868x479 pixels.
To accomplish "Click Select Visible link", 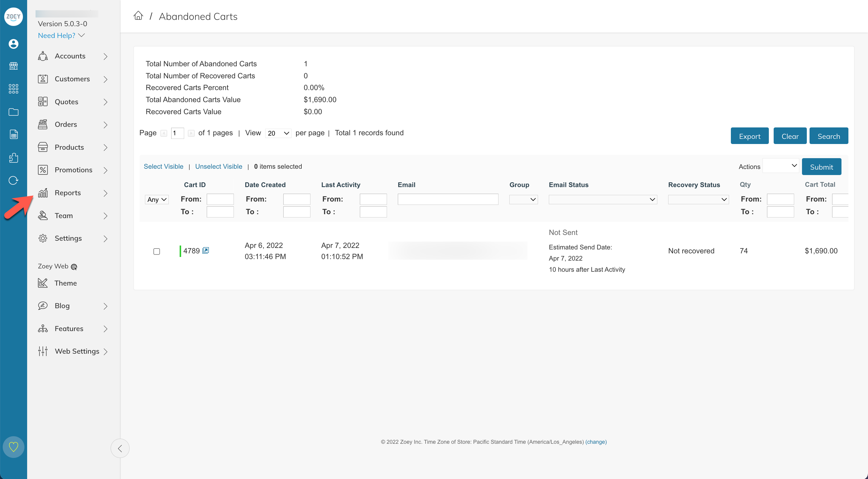I will click(x=163, y=166).
